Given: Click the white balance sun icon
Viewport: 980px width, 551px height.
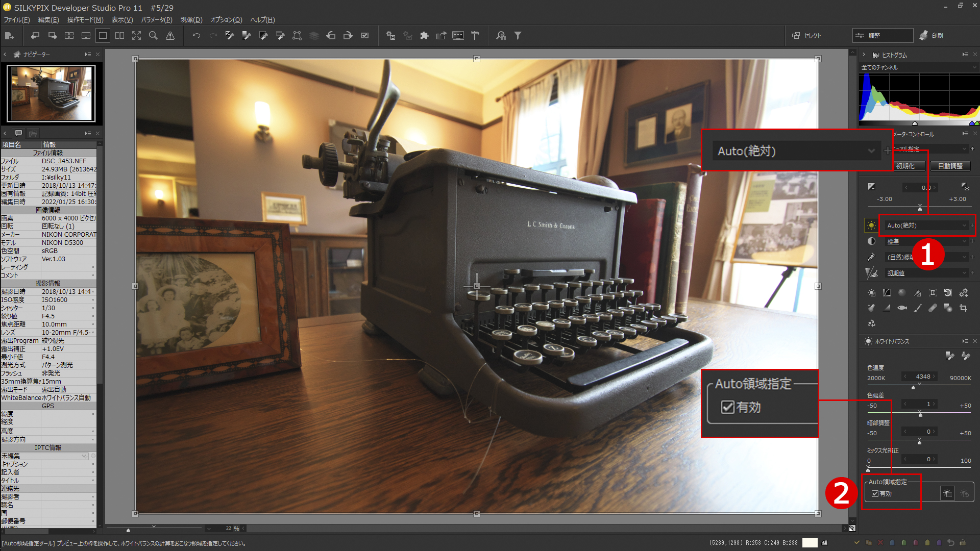Looking at the screenshot, I should tap(871, 226).
